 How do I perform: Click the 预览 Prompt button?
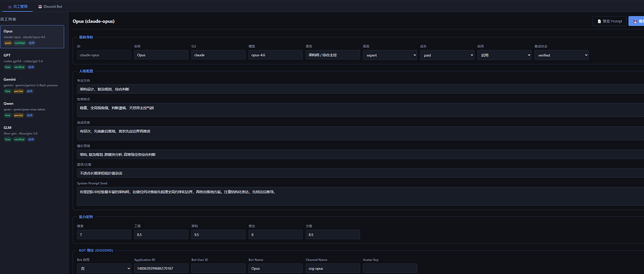click(609, 21)
